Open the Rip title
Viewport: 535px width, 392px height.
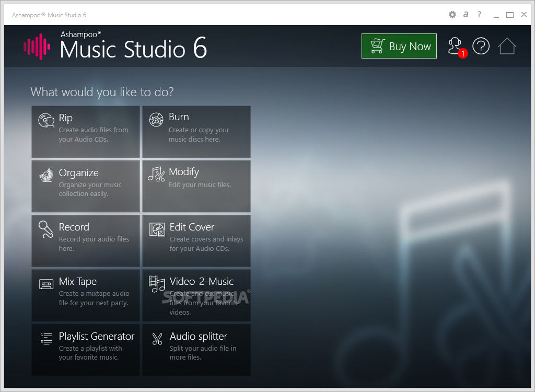[x=65, y=118]
